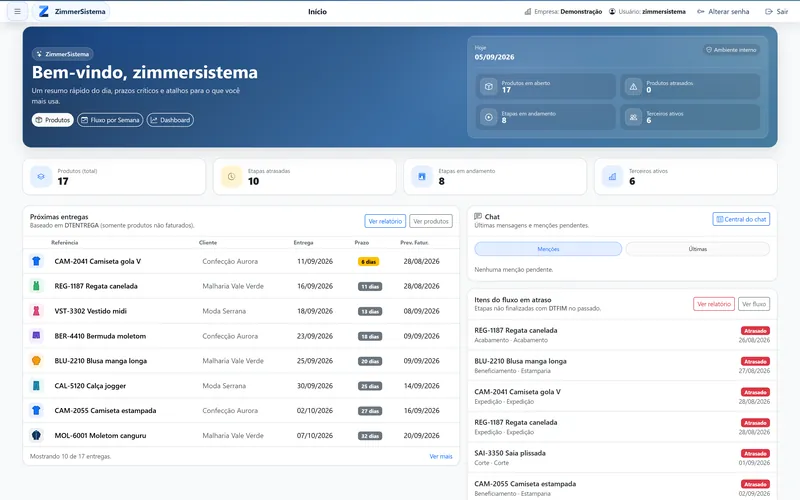The height and width of the screenshot is (500, 800).
Task: Click the ZimmerSistema Z logo
Action: click(44, 11)
